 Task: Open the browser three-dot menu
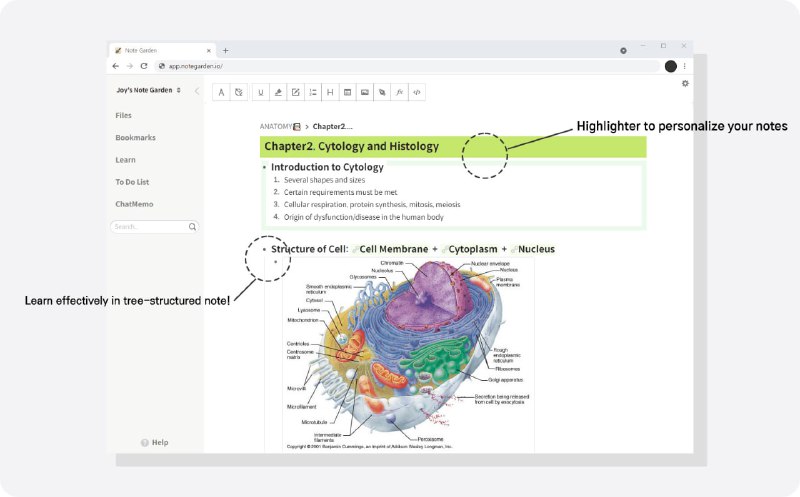tap(685, 66)
